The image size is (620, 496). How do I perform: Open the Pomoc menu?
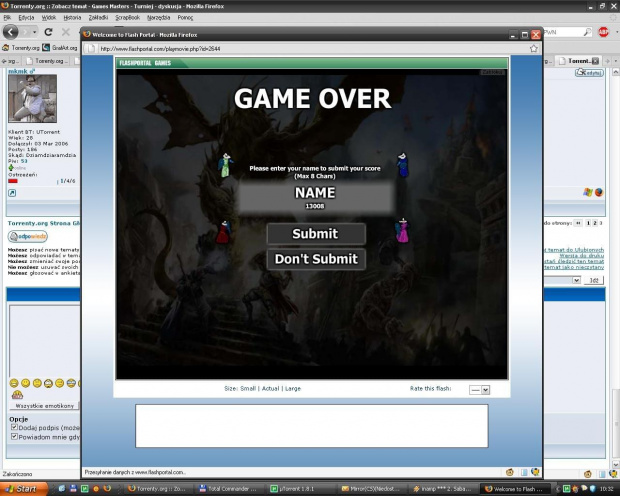(x=185, y=17)
